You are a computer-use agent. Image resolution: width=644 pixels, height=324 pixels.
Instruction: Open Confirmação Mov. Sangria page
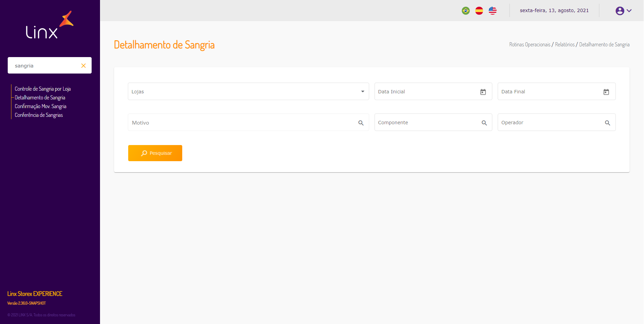(41, 106)
